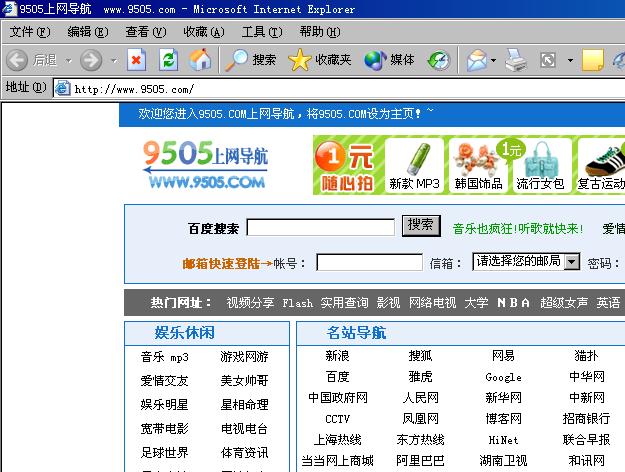Screen dimensions: 625x472
Task: Go to Home page icon
Action: tap(200, 60)
